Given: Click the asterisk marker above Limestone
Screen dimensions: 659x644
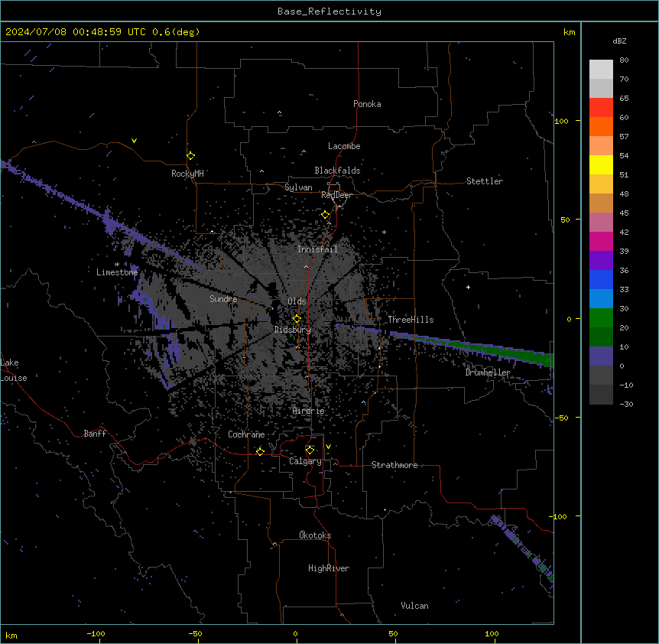Looking at the screenshot, I should 117,265.
